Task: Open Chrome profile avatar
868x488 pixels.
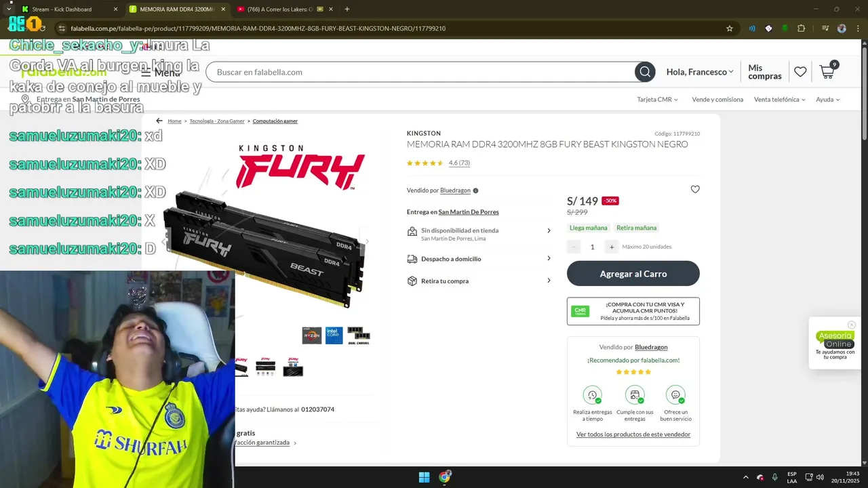Action: click(x=842, y=28)
